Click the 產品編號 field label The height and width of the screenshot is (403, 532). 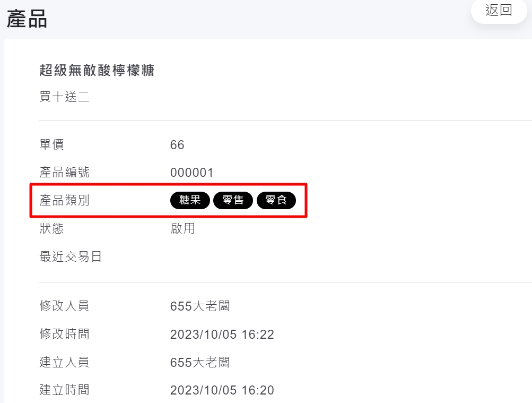pos(65,172)
